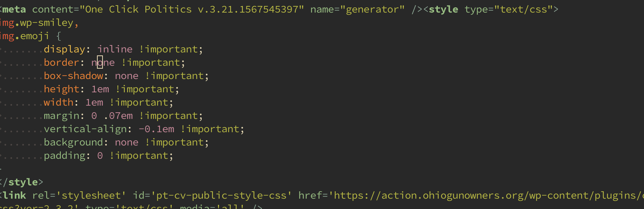Viewport: 644px width, 209px height.
Task: Click the 'vertical-align' property name
Action: pyautogui.click(x=85, y=129)
